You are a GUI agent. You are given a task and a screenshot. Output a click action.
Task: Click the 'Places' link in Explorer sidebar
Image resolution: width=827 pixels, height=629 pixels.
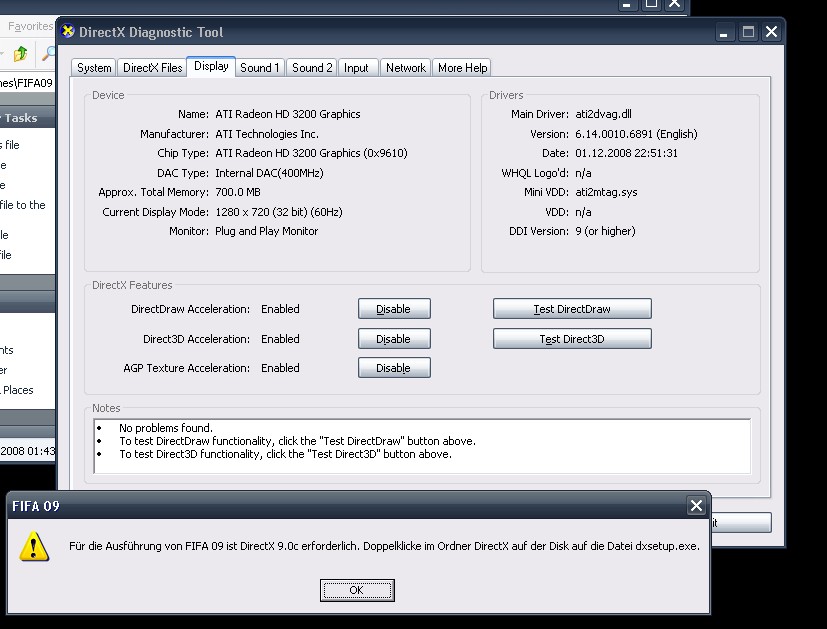[x=18, y=390]
